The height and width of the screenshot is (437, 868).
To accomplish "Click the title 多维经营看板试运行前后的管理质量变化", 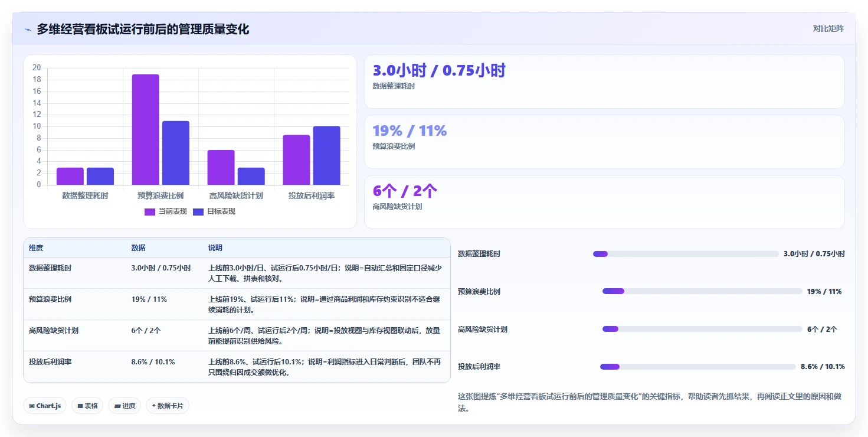I will pyautogui.click(x=143, y=29).
